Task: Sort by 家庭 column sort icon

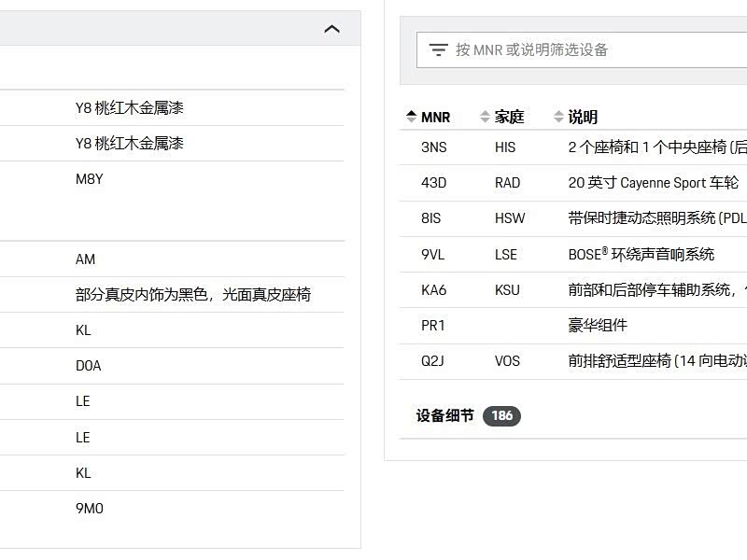Action: (x=485, y=117)
